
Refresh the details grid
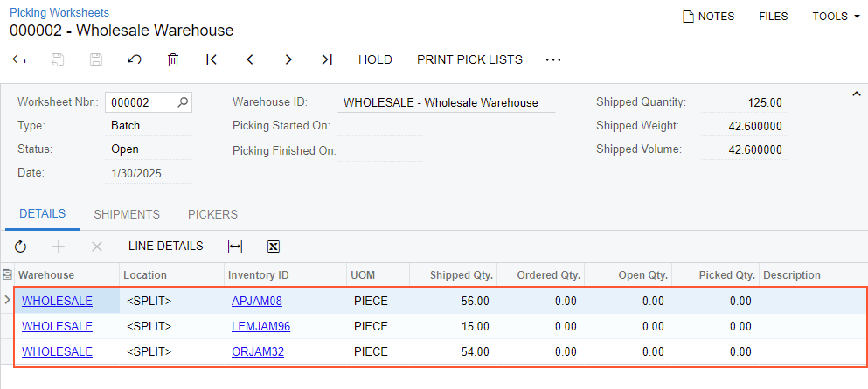tap(20, 247)
